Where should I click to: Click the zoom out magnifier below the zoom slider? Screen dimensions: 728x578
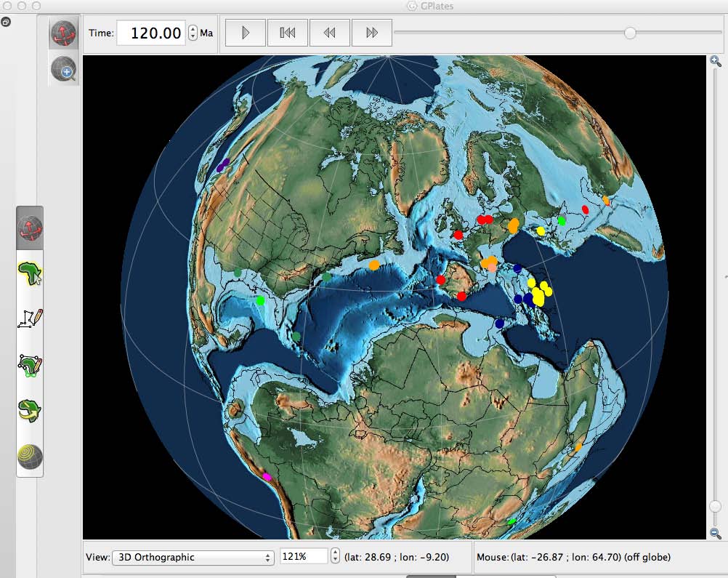pyautogui.click(x=716, y=534)
